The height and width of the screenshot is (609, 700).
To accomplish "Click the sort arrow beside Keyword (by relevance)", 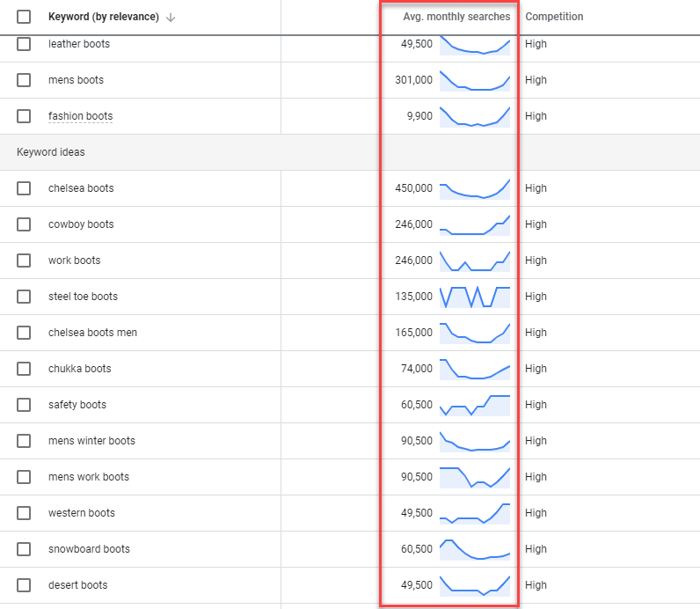I will [171, 18].
